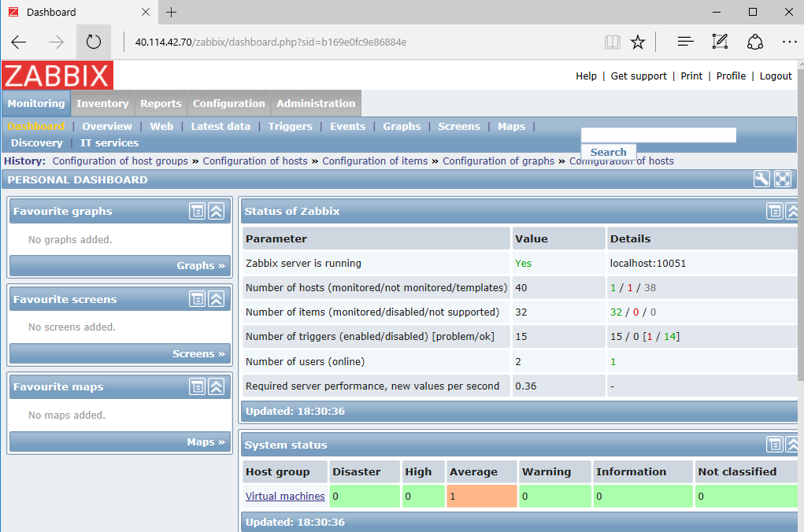The image size is (804, 532).
Task: Click the Search button
Action: [608, 152]
